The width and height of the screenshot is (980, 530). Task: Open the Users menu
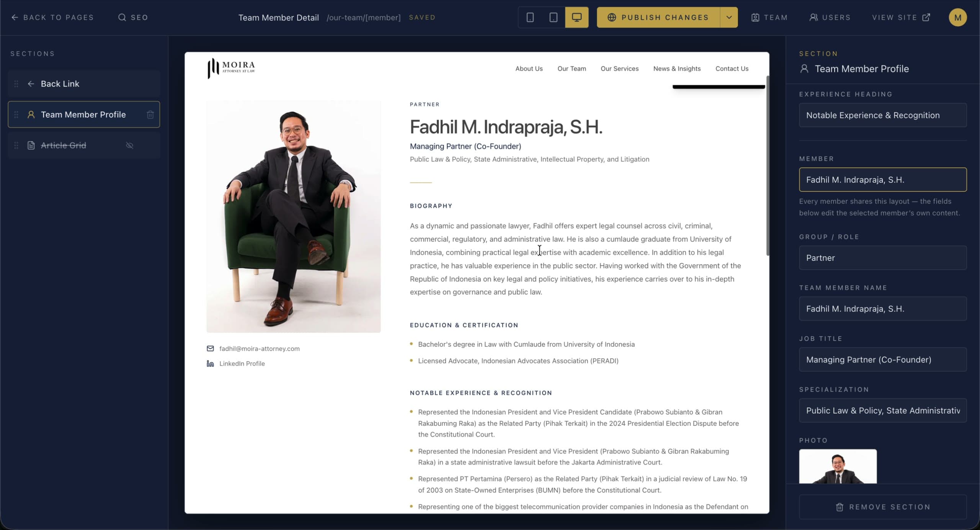pyautogui.click(x=830, y=17)
